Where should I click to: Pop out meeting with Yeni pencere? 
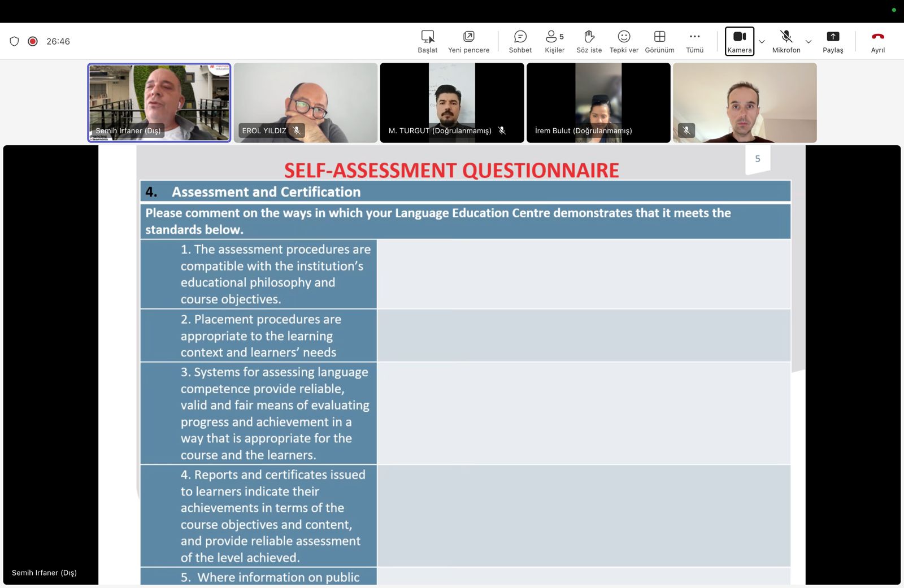pos(468,41)
